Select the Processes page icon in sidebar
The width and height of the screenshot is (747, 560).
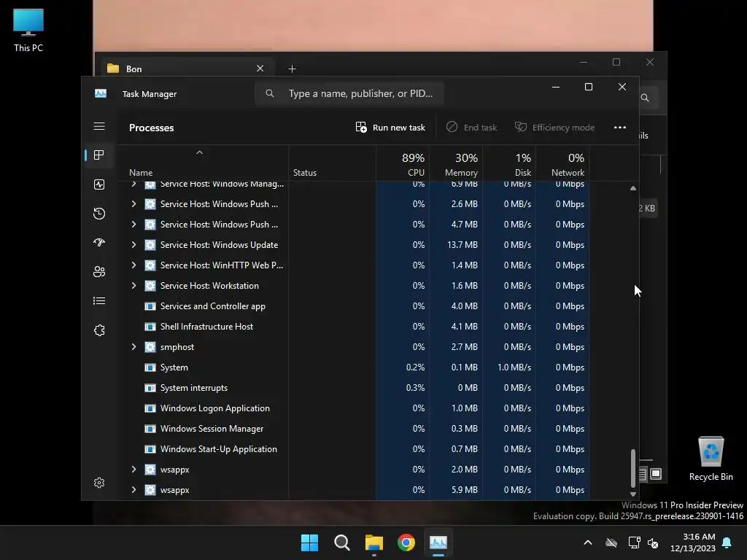pos(99,155)
